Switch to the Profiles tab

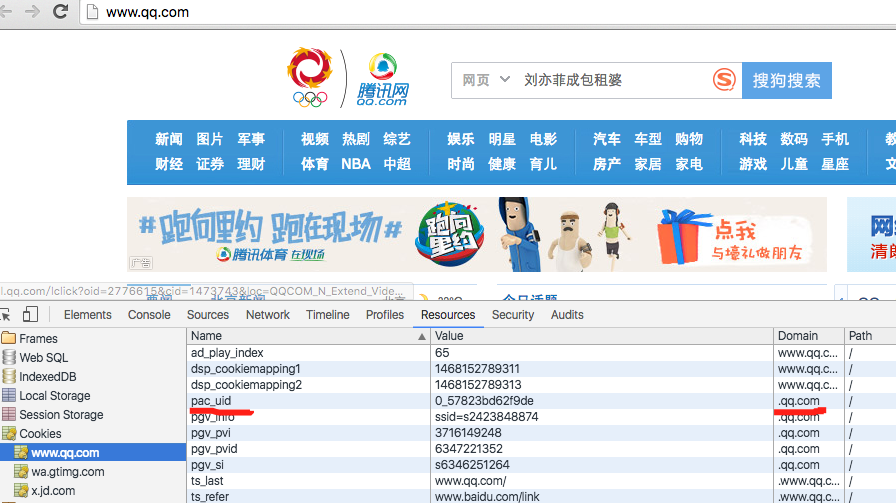(385, 315)
